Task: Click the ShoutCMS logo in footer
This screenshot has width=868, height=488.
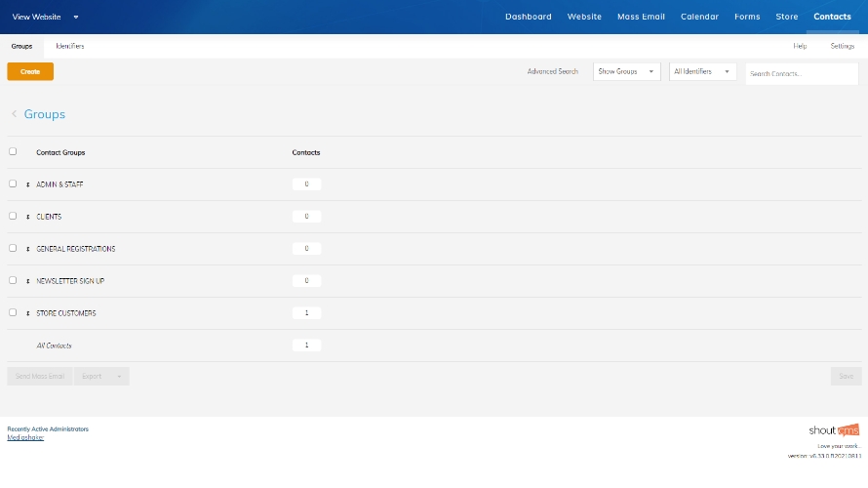Action: [x=834, y=429]
